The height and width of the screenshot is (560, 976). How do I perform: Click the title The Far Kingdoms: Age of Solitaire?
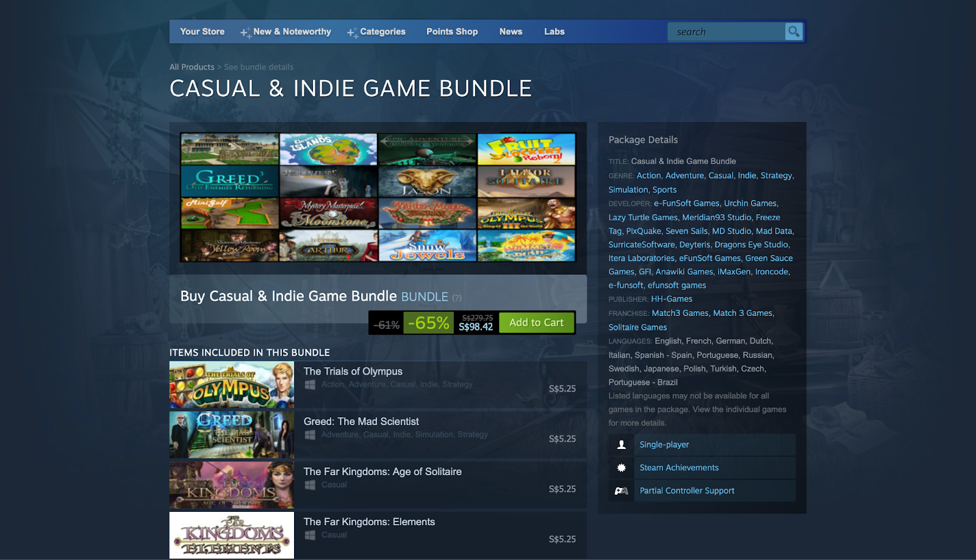(382, 472)
